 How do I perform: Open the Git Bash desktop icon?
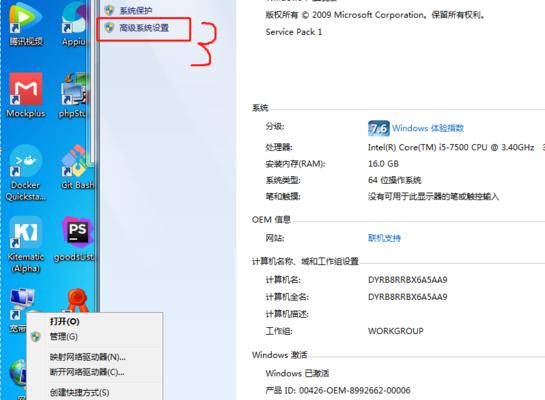coord(77,168)
